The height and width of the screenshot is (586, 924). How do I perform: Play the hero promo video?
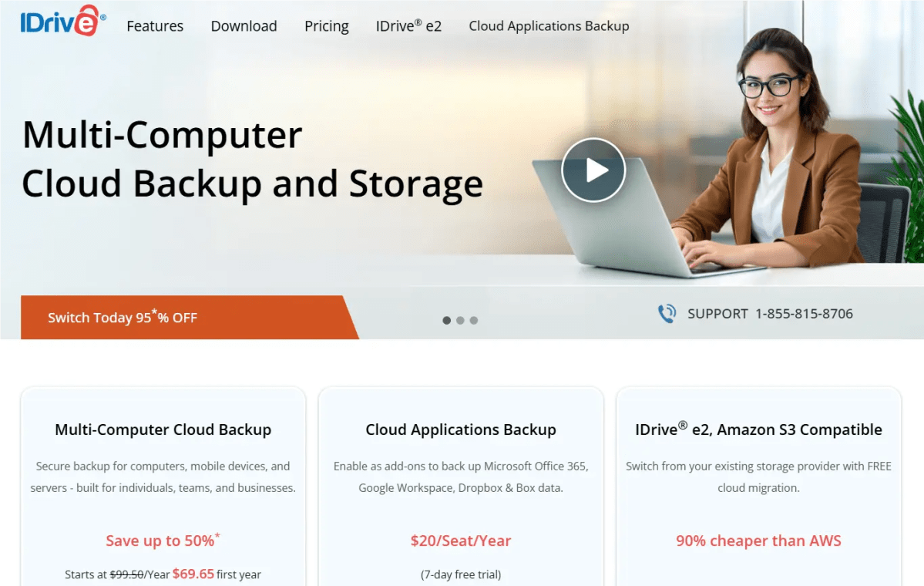[593, 170]
